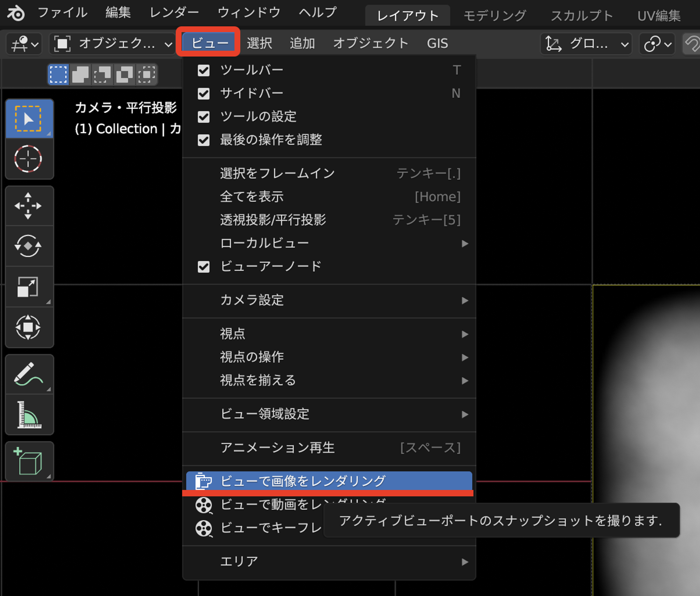This screenshot has width=700, height=596.
Task: Select the Transform tool
Action: tap(29, 327)
